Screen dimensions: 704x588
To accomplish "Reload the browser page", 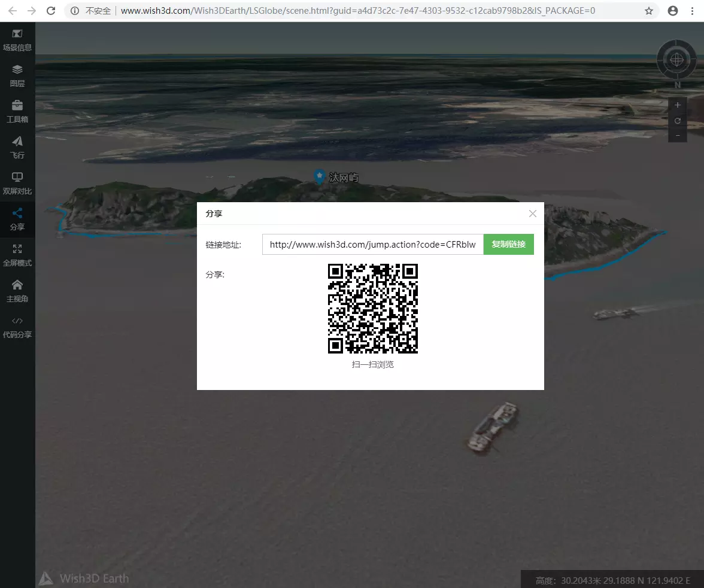I will point(51,11).
